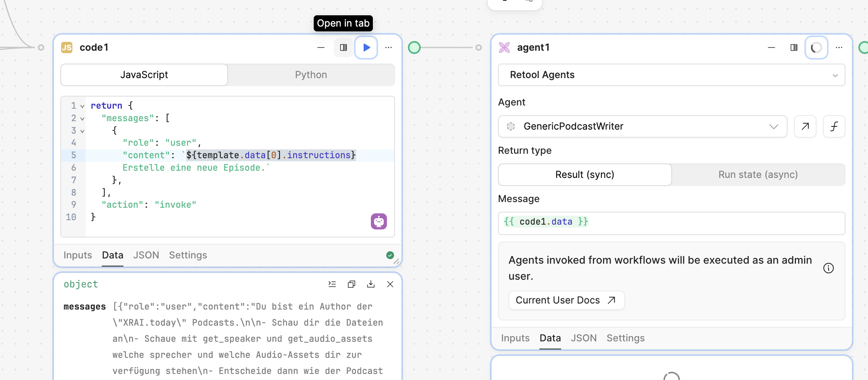Click agent1 running spinner button
868x380 pixels.
coord(817,47)
